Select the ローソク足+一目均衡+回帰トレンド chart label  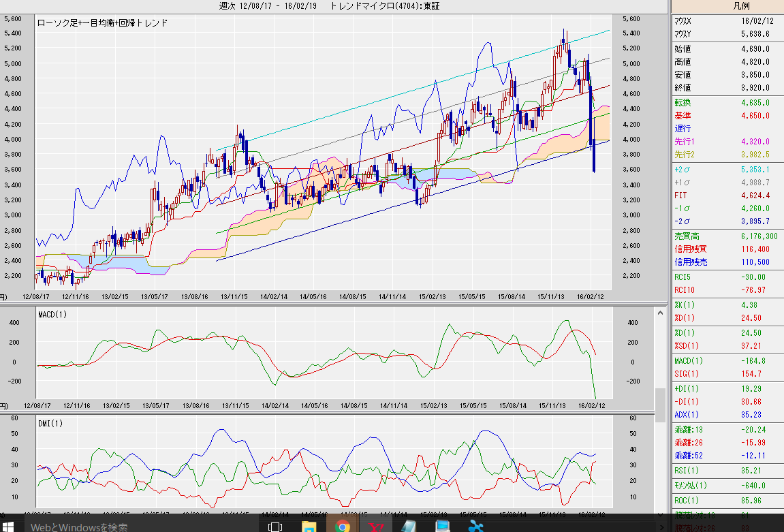coord(104,22)
